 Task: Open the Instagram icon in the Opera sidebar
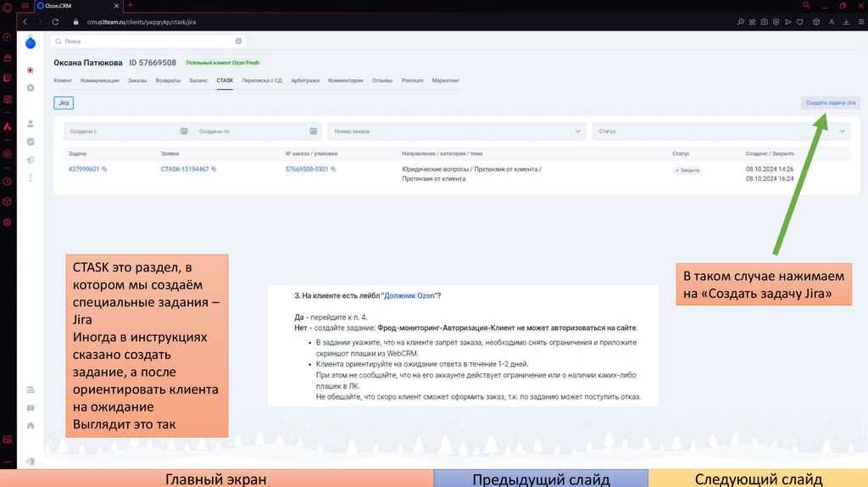click(7, 99)
